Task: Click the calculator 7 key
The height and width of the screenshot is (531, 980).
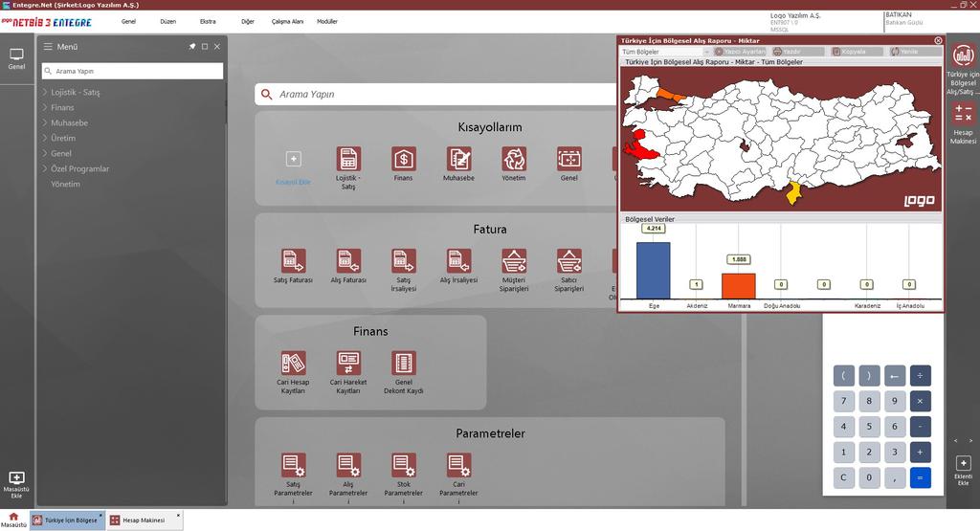Action: click(843, 401)
